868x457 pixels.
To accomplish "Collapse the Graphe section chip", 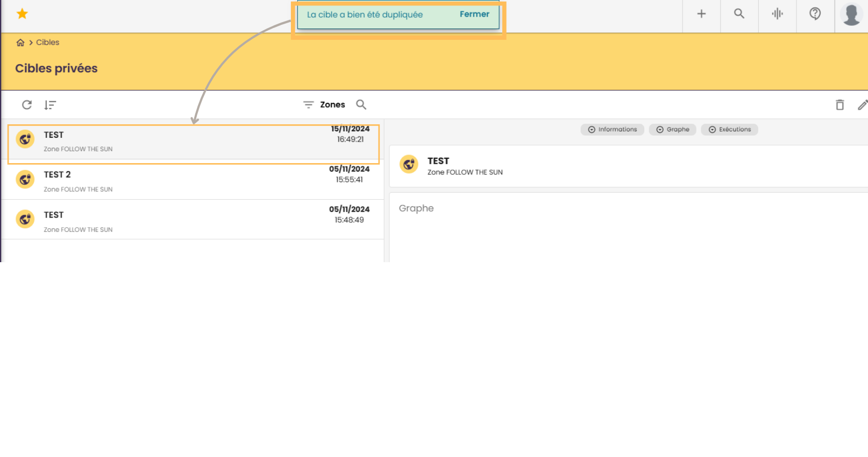I will [672, 130].
